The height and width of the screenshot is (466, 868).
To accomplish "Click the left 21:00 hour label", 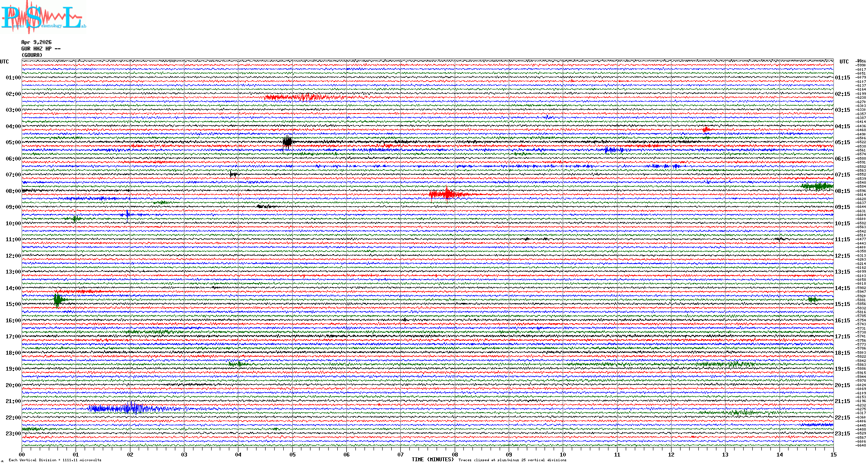I will point(13,401).
